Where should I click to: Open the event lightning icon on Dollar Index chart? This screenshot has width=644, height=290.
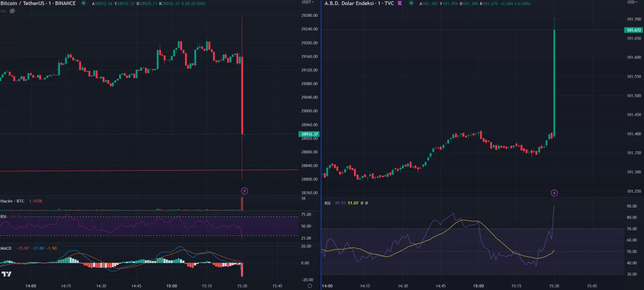[554, 193]
